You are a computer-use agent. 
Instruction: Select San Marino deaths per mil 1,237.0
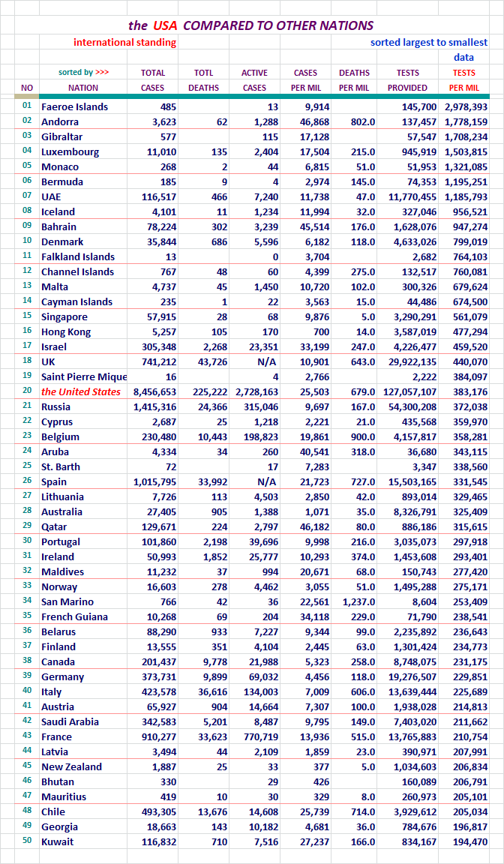[357, 601]
